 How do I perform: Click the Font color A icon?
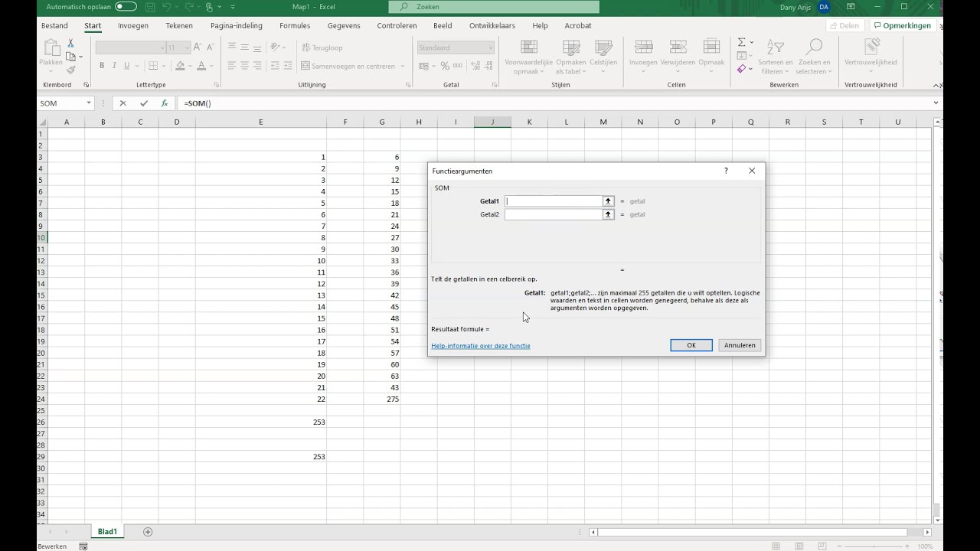tap(201, 66)
